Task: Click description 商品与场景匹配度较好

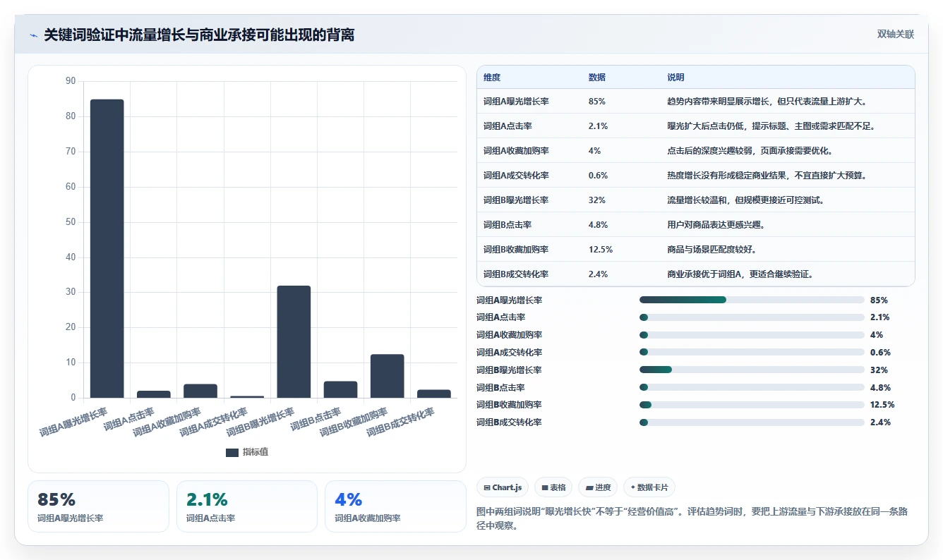Action: (711, 250)
